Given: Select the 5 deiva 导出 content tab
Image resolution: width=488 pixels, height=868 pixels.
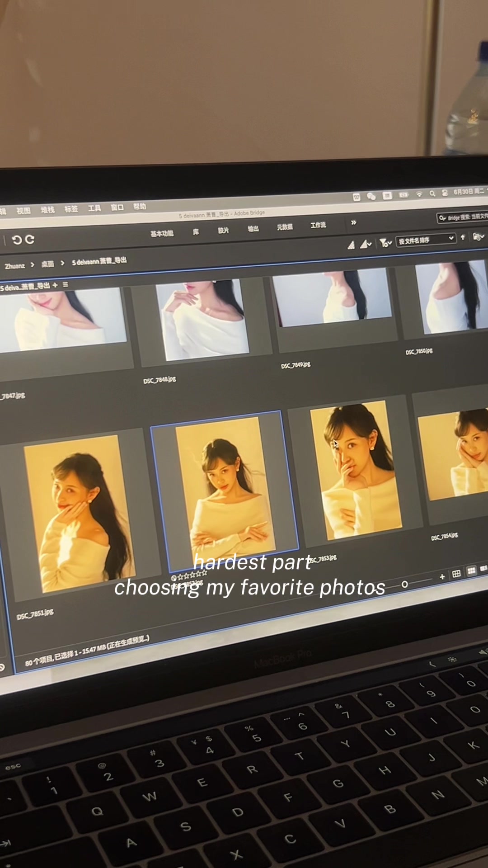Looking at the screenshot, I should point(25,286).
